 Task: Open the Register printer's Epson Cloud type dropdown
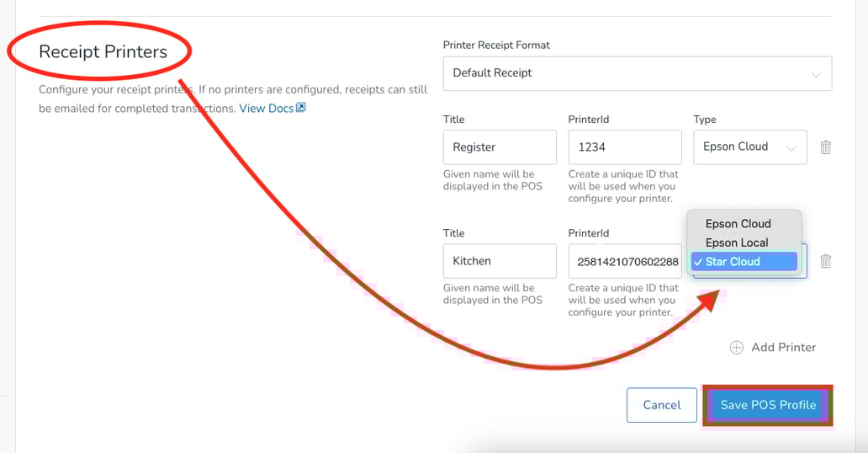[x=749, y=147]
